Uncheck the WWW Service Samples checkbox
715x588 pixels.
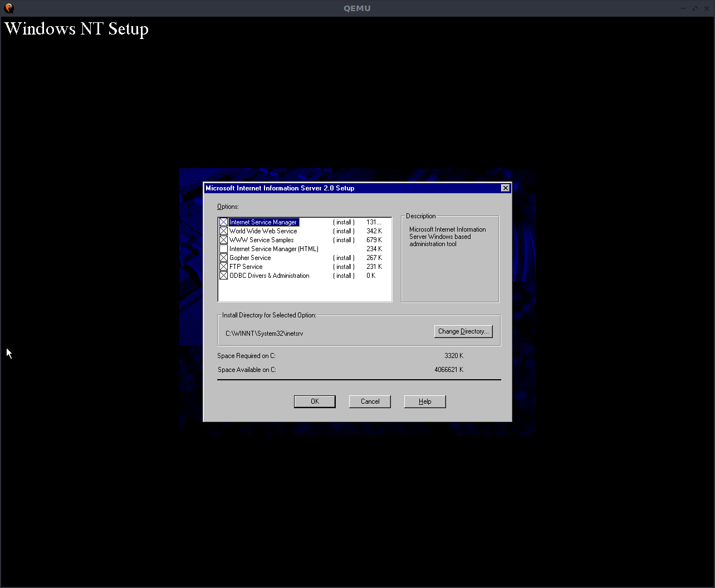(x=223, y=240)
